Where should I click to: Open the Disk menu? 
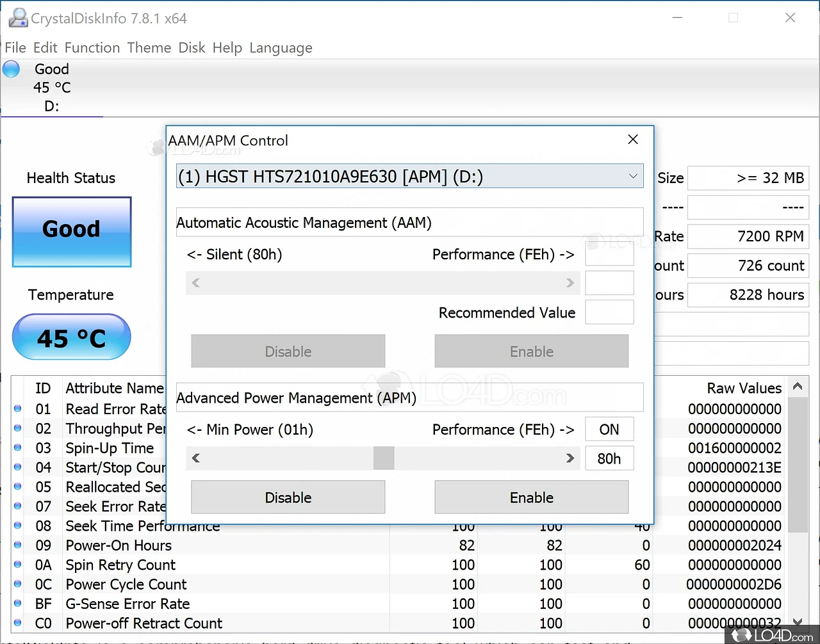coord(192,48)
